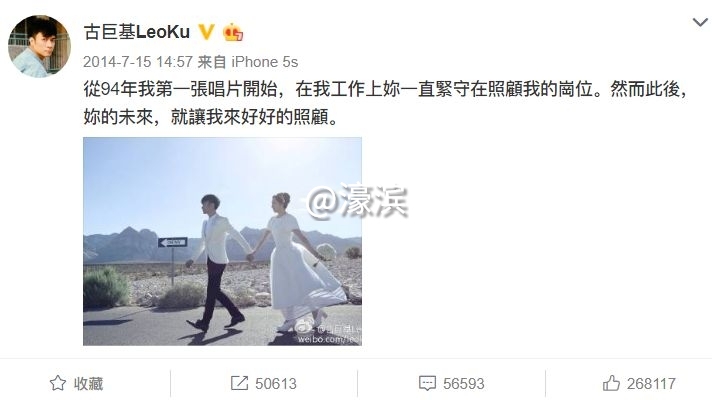This screenshot has height=400, width=712.
Task: Click the post text starting with 從94年
Action: (x=385, y=104)
